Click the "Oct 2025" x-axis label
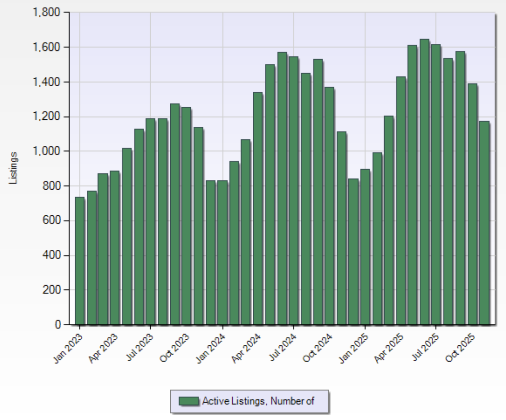 click(x=460, y=348)
